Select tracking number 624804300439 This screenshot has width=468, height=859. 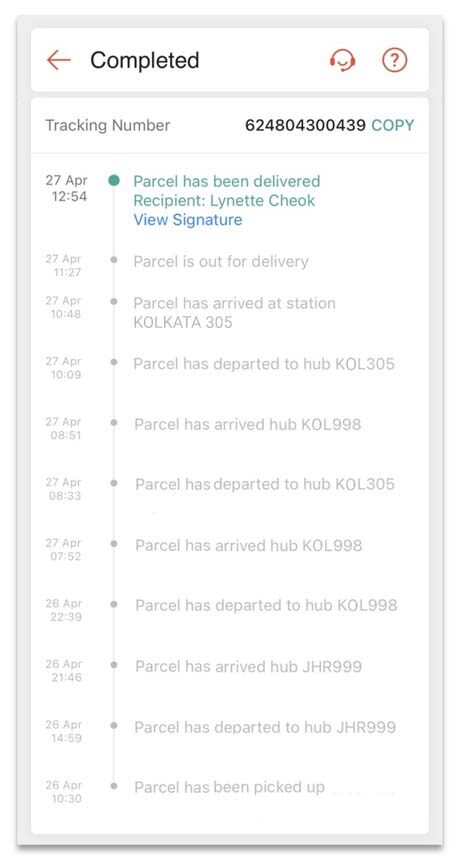pos(305,125)
